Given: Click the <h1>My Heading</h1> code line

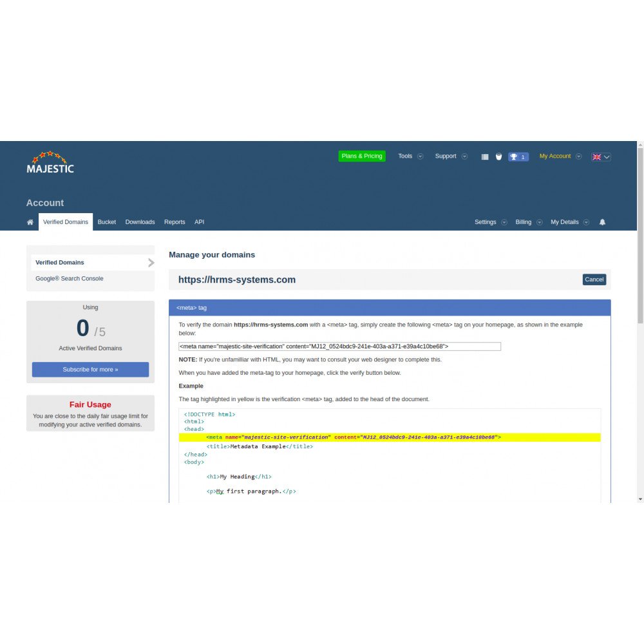Looking at the screenshot, I should pyautogui.click(x=239, y=477).
